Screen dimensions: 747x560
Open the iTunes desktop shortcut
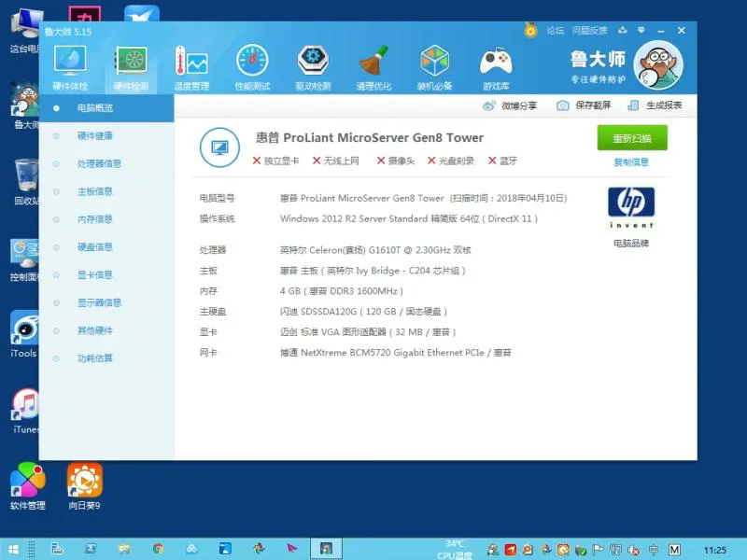click(25, 412)
